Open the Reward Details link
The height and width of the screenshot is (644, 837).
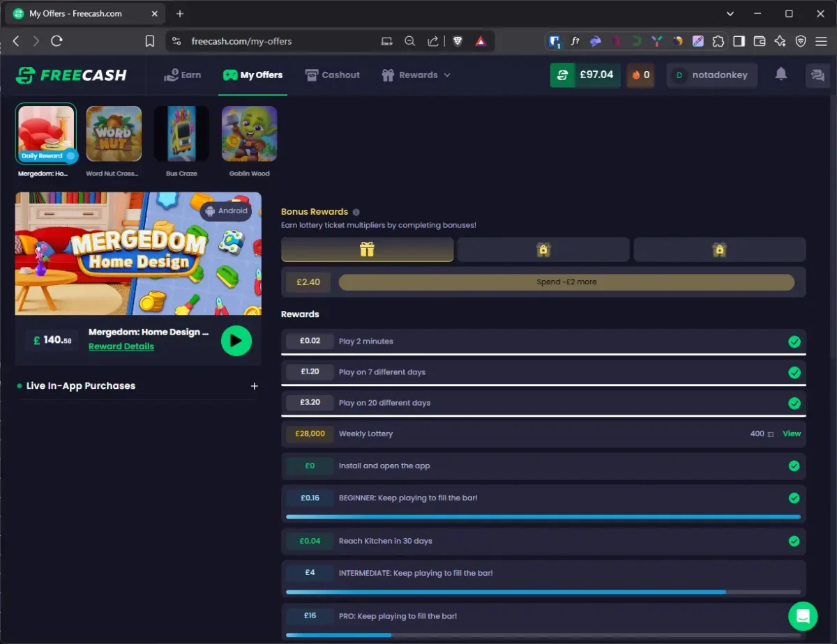pyautogui.click(x=121, y=346)
